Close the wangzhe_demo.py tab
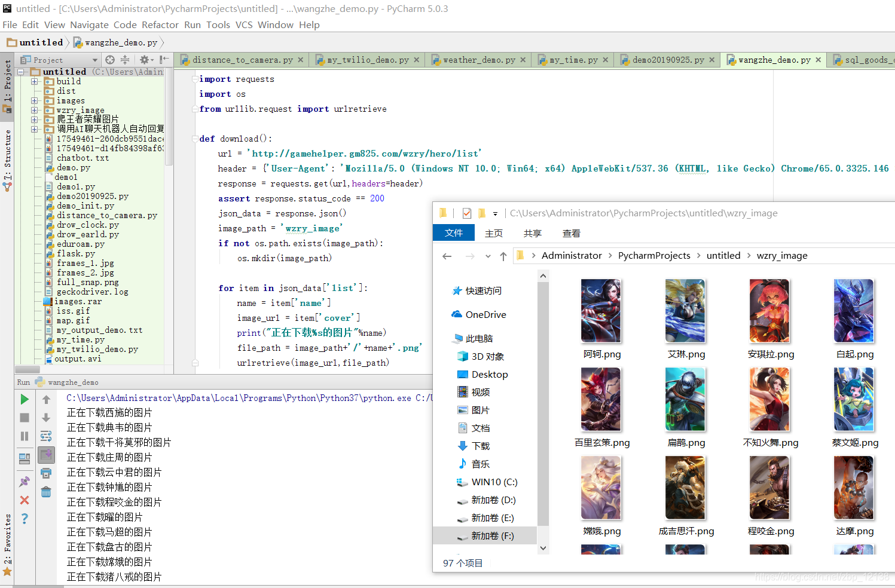Image resolution: width=895 pixels, height=588 pixels. coord(818,60)
